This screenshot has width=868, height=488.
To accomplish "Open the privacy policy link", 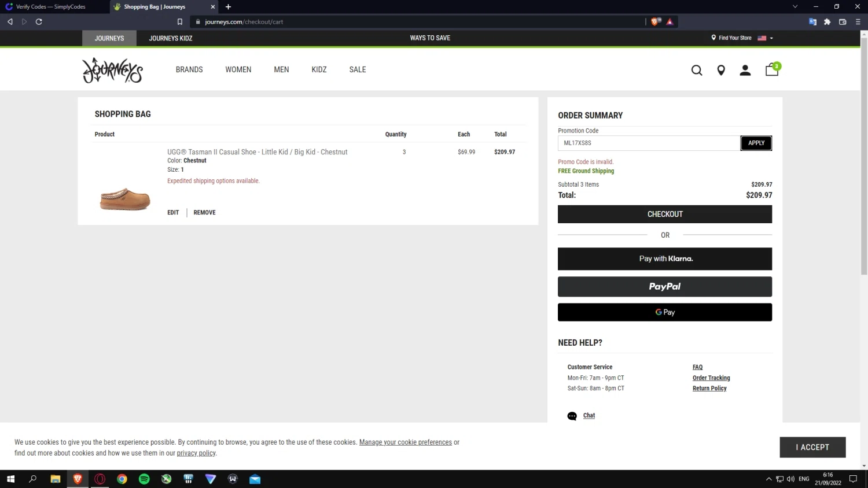I will pyautogui.click(x=196, y=453).
